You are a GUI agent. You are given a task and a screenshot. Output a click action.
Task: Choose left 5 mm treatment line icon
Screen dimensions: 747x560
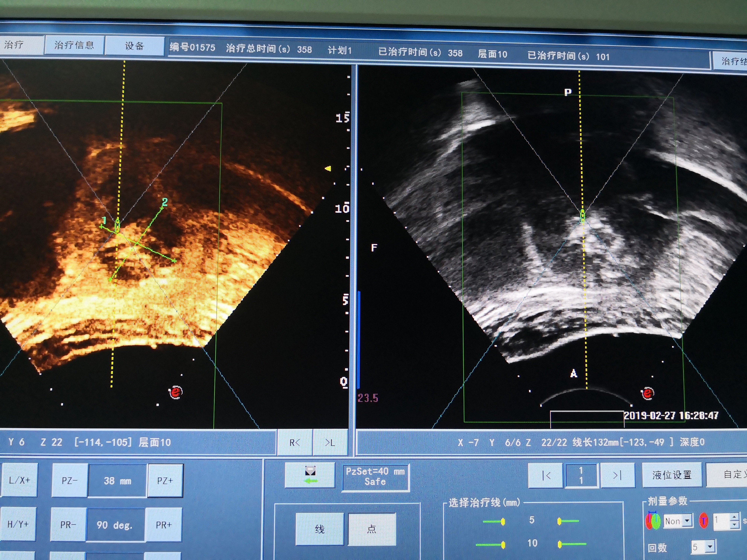point(494,522)
